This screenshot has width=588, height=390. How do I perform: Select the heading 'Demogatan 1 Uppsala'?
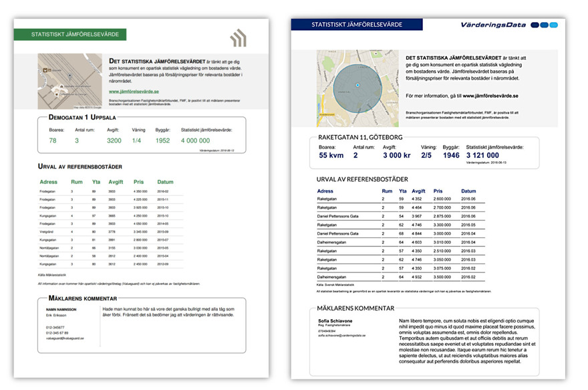[x=82, y=117]
